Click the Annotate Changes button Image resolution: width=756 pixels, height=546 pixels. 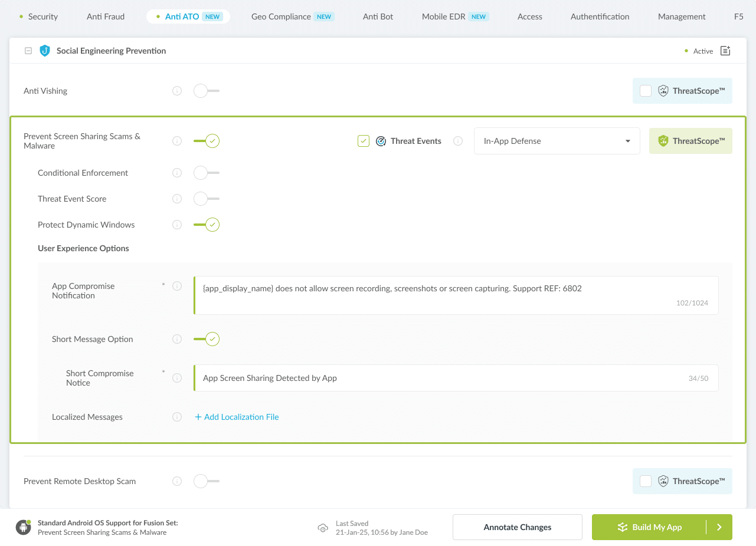517,527
